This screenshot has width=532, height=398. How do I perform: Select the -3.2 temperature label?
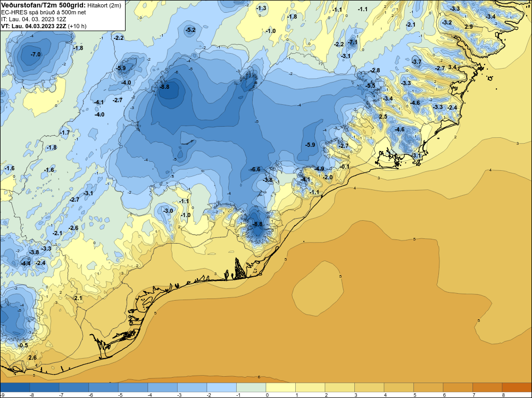coord(447,23)
